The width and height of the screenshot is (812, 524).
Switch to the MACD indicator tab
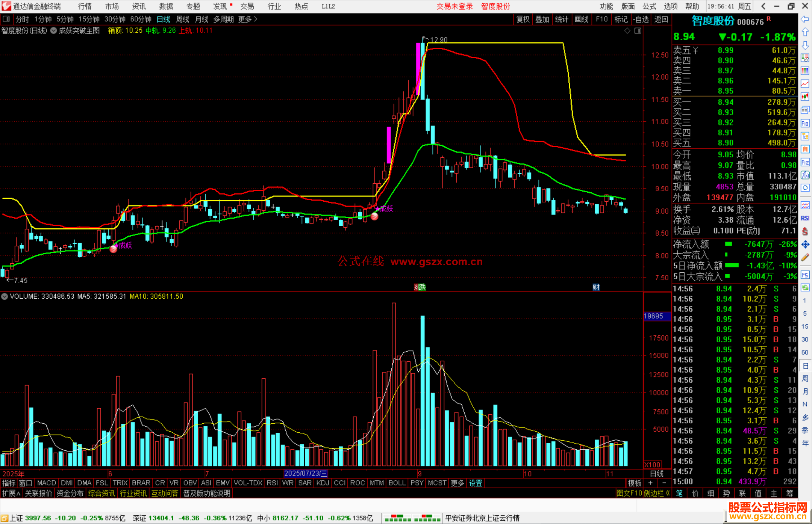click(x=47, y=483)
